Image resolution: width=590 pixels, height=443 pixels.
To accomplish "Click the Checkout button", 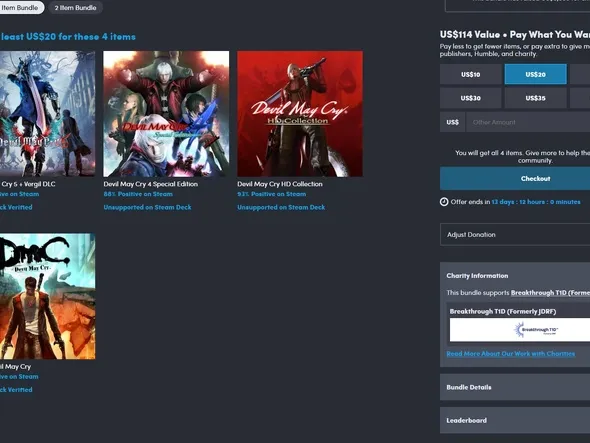I will 515,178.
